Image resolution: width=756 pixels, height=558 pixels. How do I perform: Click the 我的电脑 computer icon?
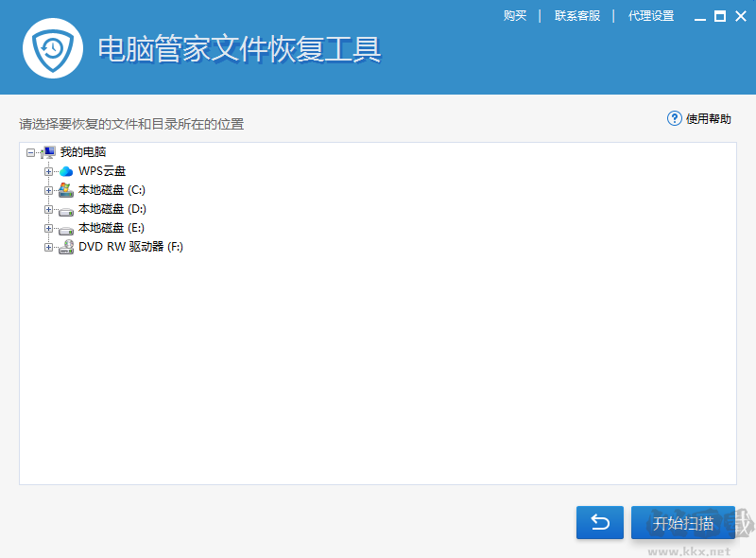click(48, 151)
